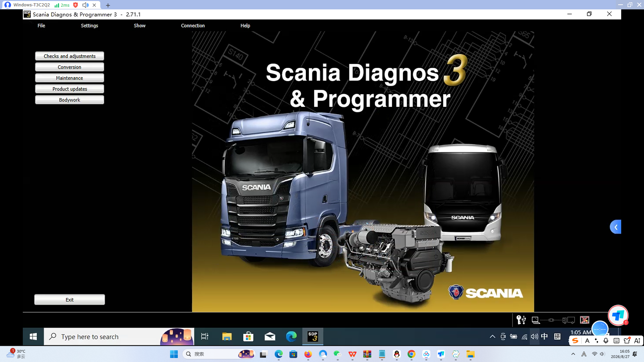Click the Exit button
644x362 pixels.
pyautogui.click(x=69, y=300)
